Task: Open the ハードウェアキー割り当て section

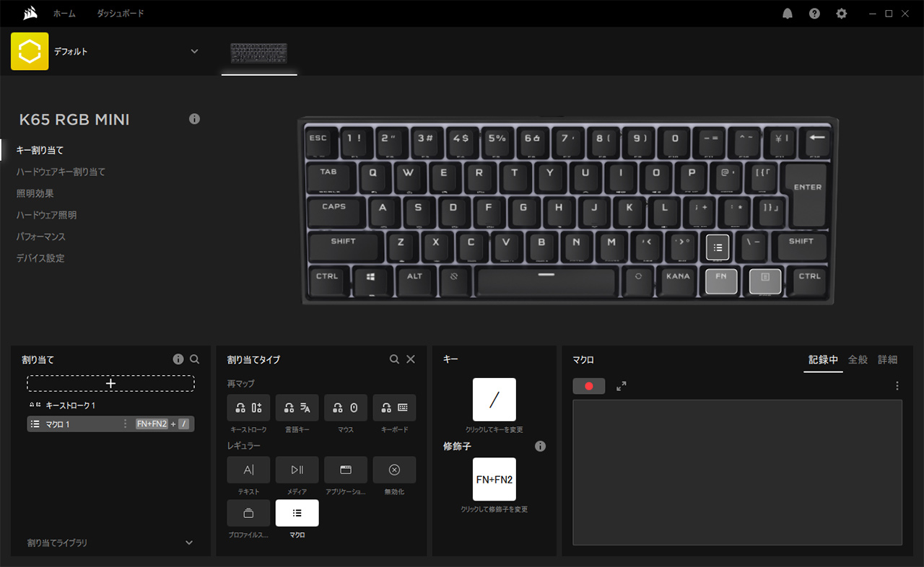Action: pos(61,172)
